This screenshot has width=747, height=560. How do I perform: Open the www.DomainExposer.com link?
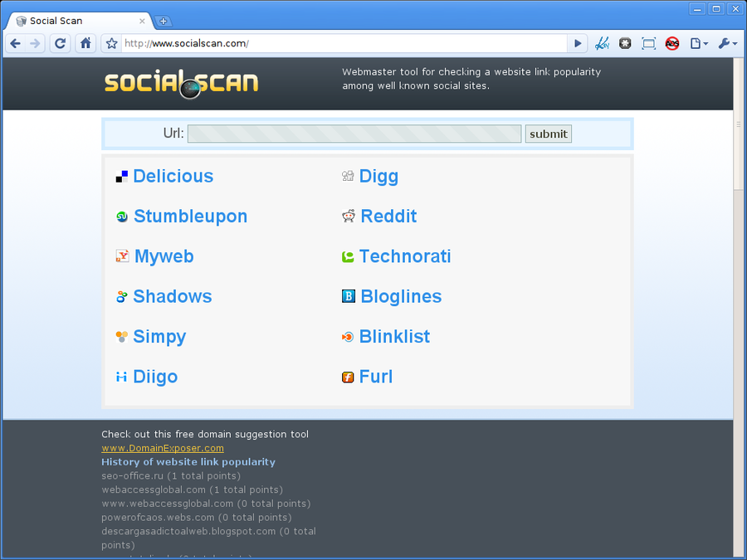(x=163, y=448)
